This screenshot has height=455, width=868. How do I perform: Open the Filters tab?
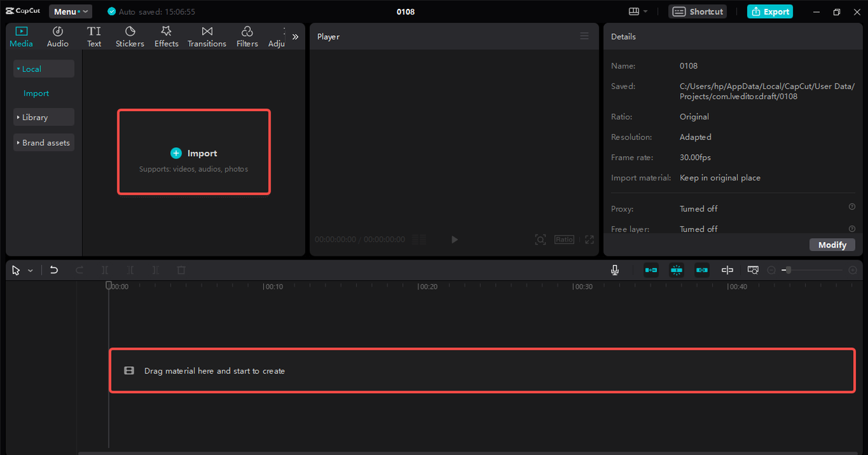(x=247, y=37)
